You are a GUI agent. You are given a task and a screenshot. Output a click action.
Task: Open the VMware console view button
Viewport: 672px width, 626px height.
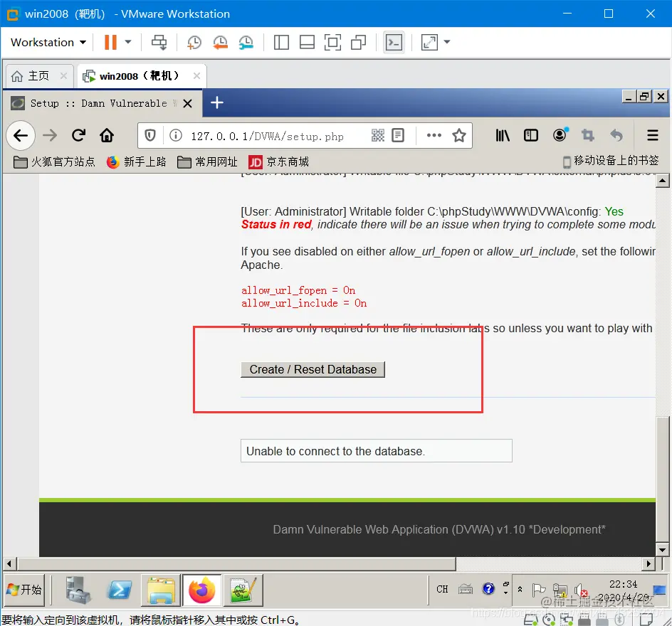pyautogui.click(x=394, y=43)
